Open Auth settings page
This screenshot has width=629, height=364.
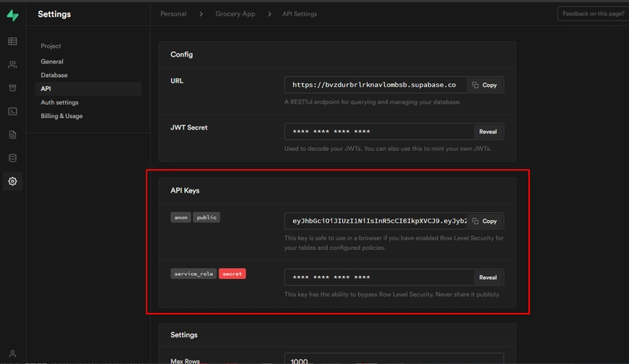[60, 102]
